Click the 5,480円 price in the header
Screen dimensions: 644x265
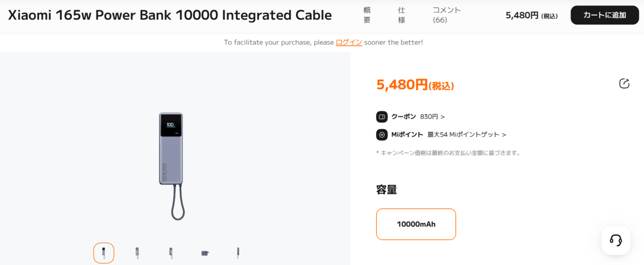[531, 16]
